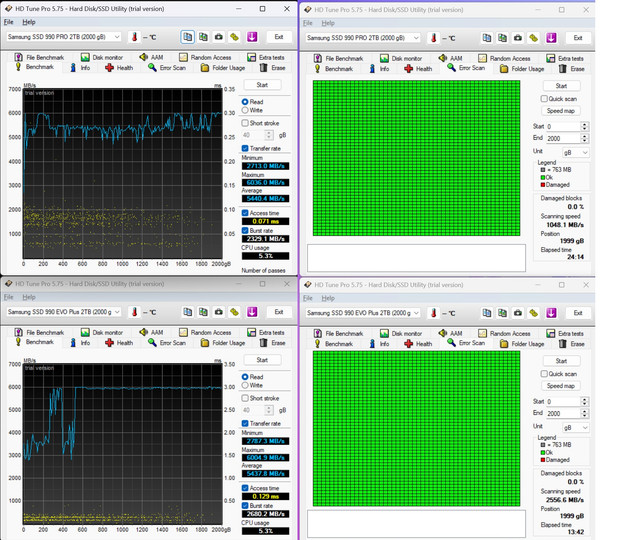Viewport: 640px width, 540px height.
Task: Switch to Health tab in 990 PRO benchmark window
Action: coord(119,68)
